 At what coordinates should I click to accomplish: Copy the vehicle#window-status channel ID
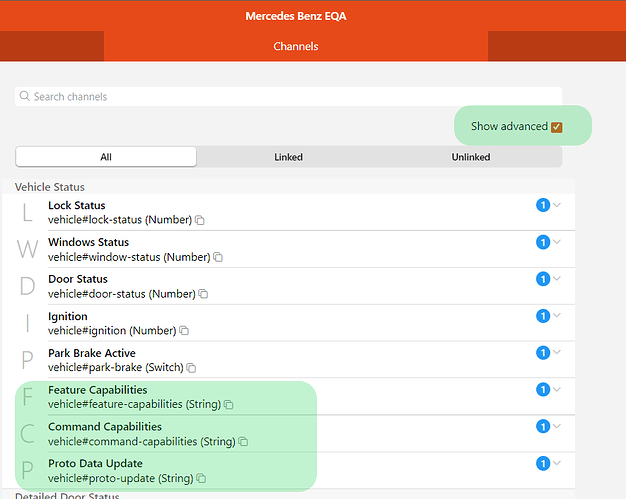tap(218, 257)
